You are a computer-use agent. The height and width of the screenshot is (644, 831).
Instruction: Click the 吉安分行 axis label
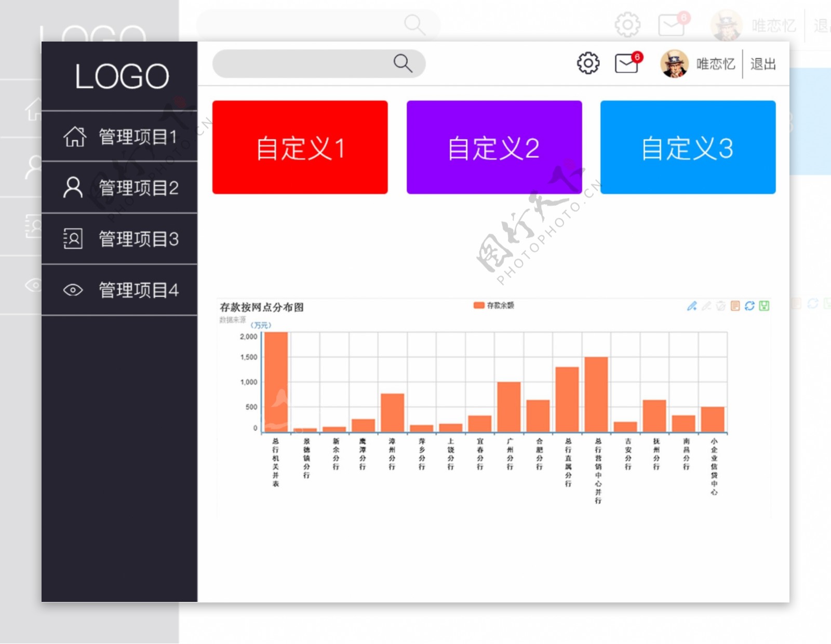coord(628,454)
